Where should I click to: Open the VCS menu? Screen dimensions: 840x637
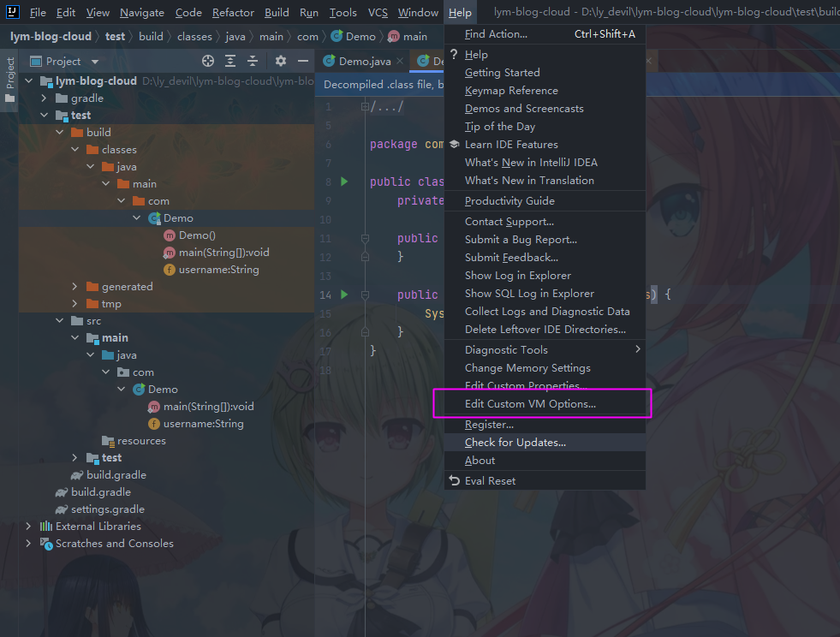tap(378, 12)
